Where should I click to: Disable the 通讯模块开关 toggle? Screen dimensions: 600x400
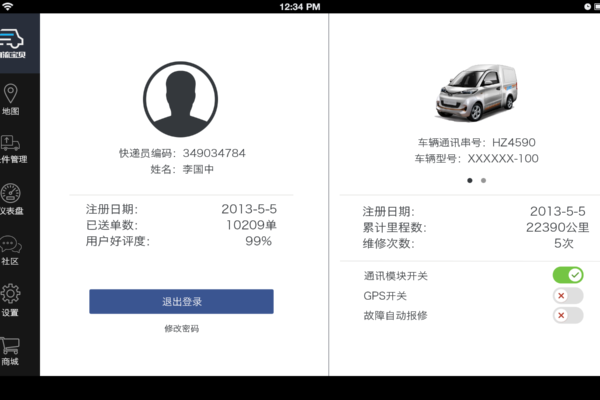(x=567, y=275)
